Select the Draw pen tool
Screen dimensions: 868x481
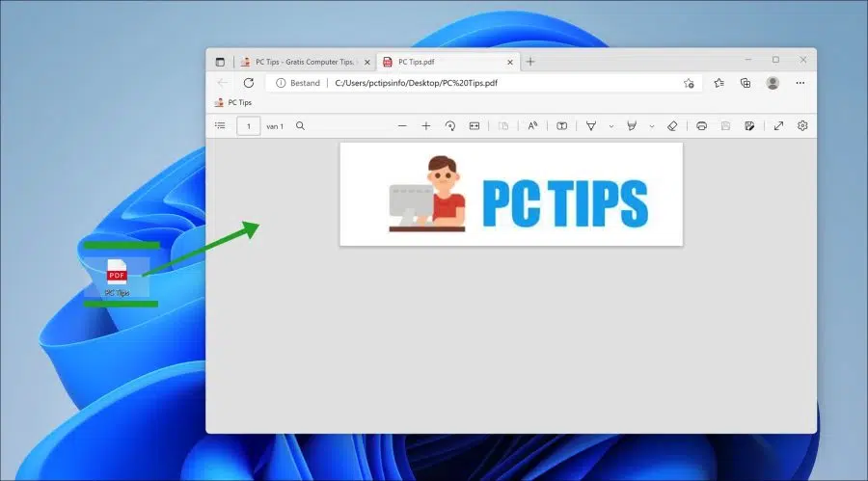tap(591, 126)
